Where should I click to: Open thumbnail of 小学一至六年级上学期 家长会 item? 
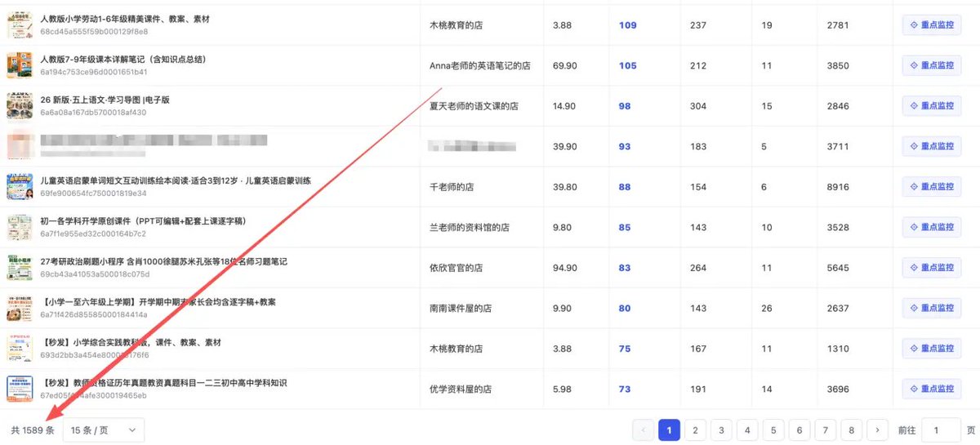[x=20, y=308]
